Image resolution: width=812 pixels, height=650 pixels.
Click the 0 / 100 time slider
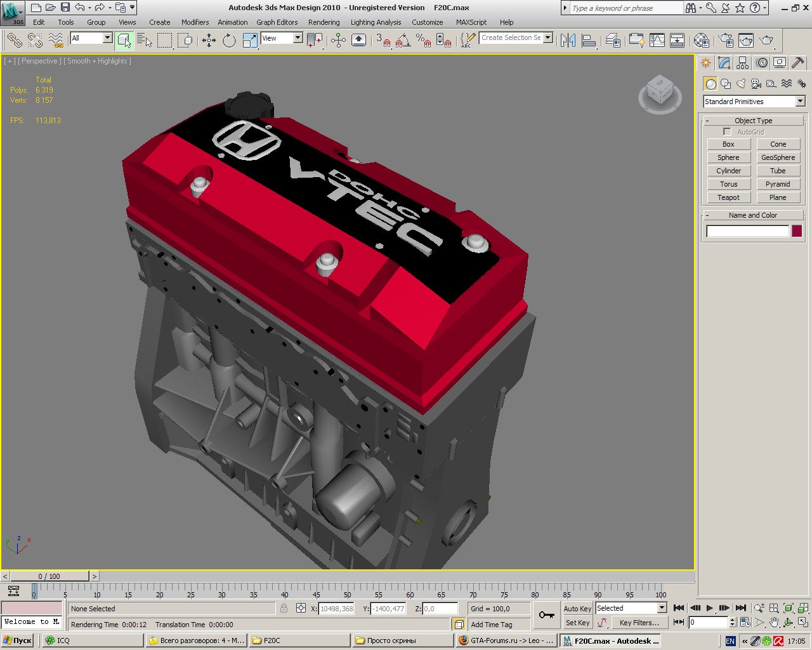click(x=49, y=576)
